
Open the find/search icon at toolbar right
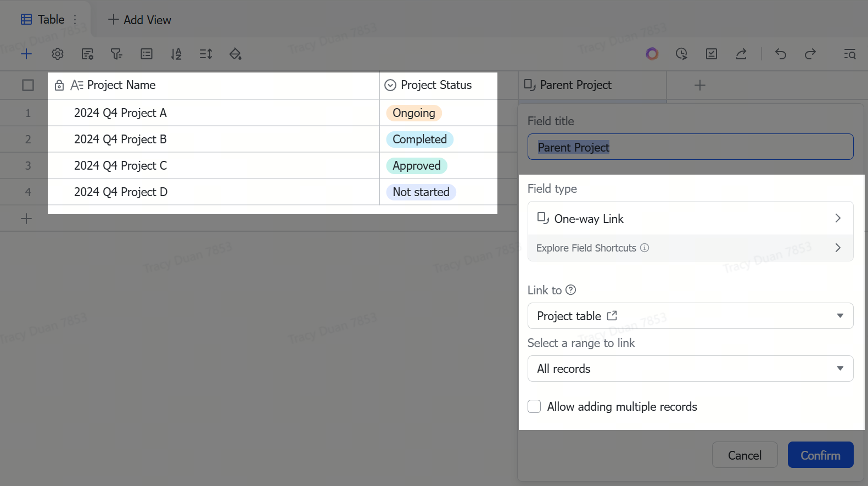pos(850,54)
